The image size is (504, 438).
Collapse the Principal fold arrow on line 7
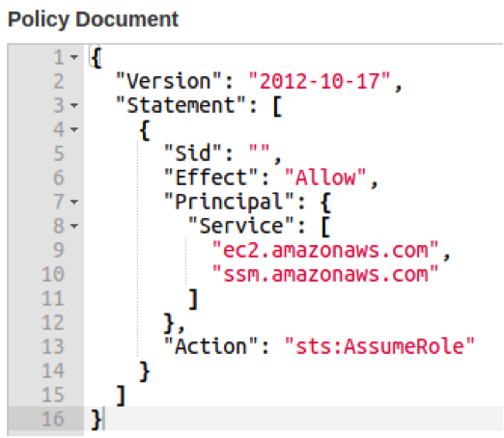74,202
